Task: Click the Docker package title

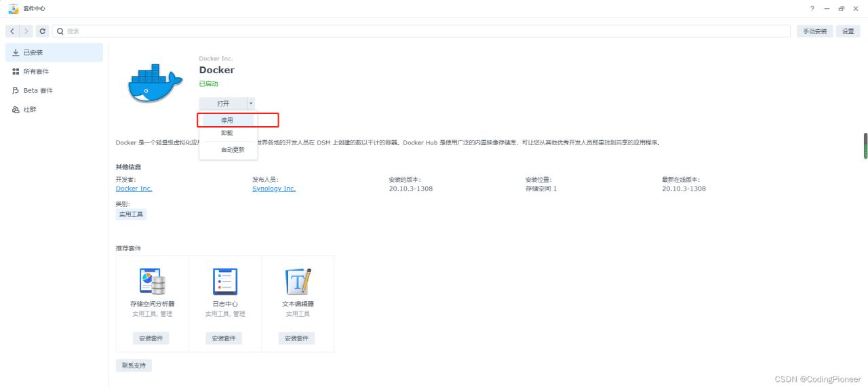Action: tap(217, 70)
